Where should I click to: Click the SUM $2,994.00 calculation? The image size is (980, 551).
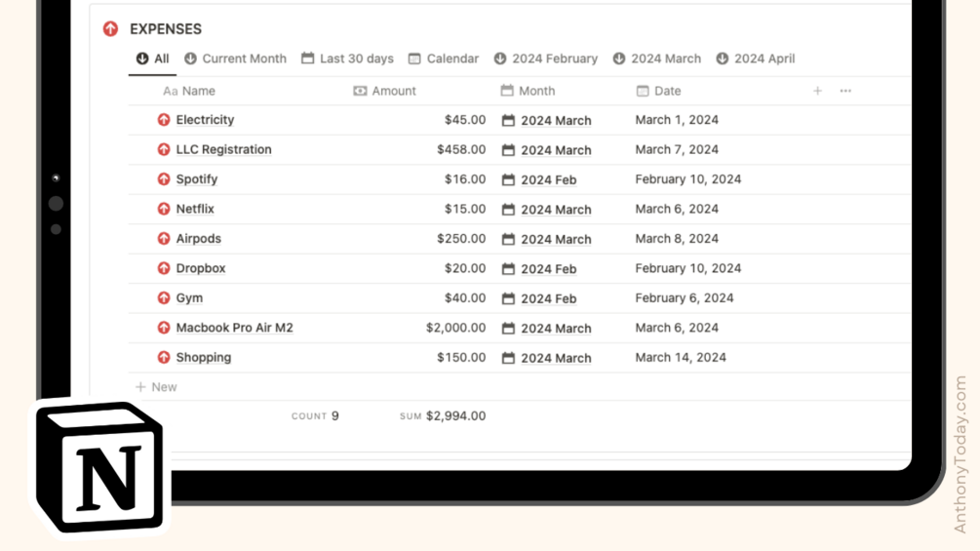click(x=442, y=416)
